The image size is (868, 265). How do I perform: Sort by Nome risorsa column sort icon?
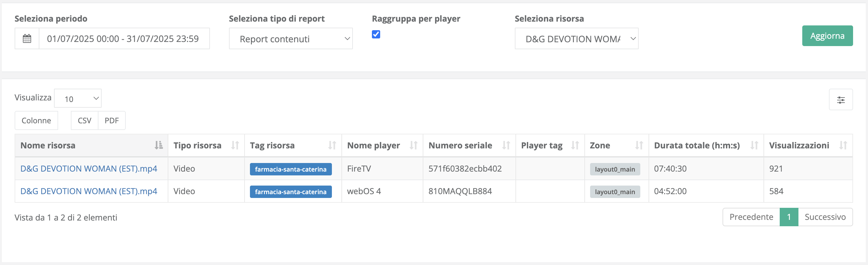158,145
